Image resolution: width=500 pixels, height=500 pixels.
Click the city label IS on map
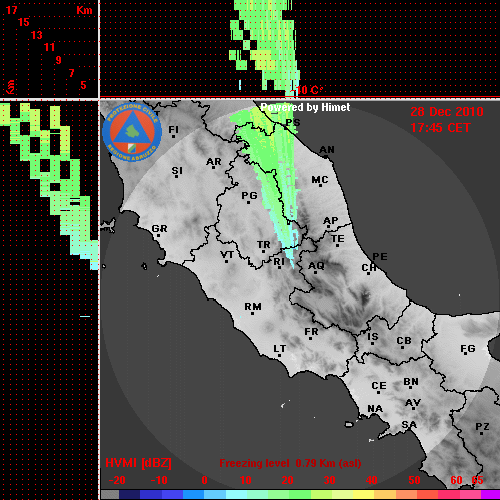[373, 337]
